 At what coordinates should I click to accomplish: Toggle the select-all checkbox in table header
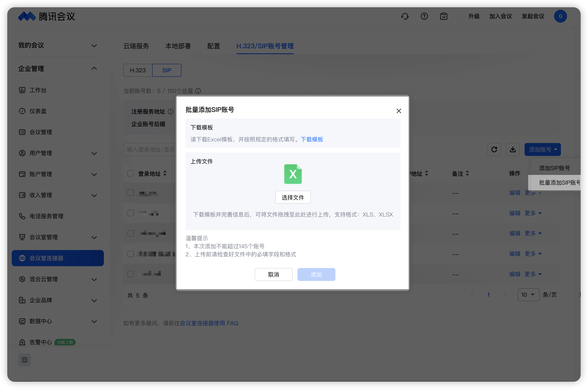click(131, 173)
